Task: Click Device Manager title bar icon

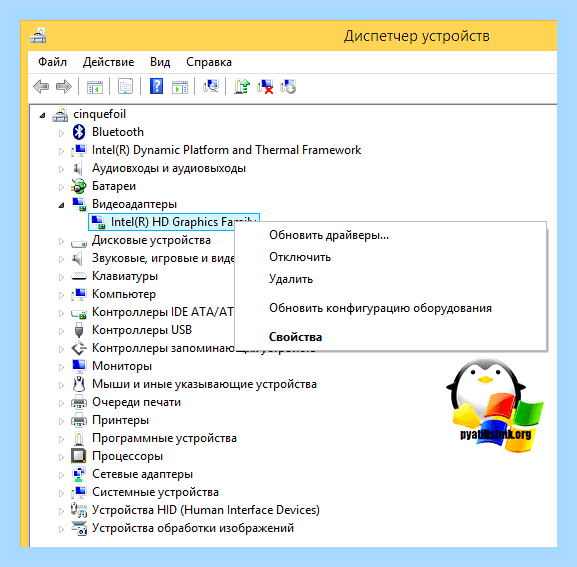Action: 38,36
